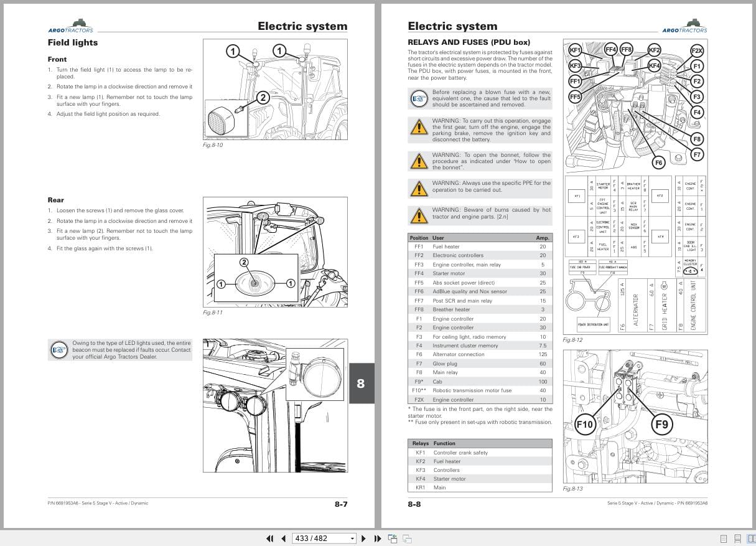This screenshot has height=546, width=756.
Task: Click the KF3 'Controllers' relay row
Action: click(x=480, y=470)
